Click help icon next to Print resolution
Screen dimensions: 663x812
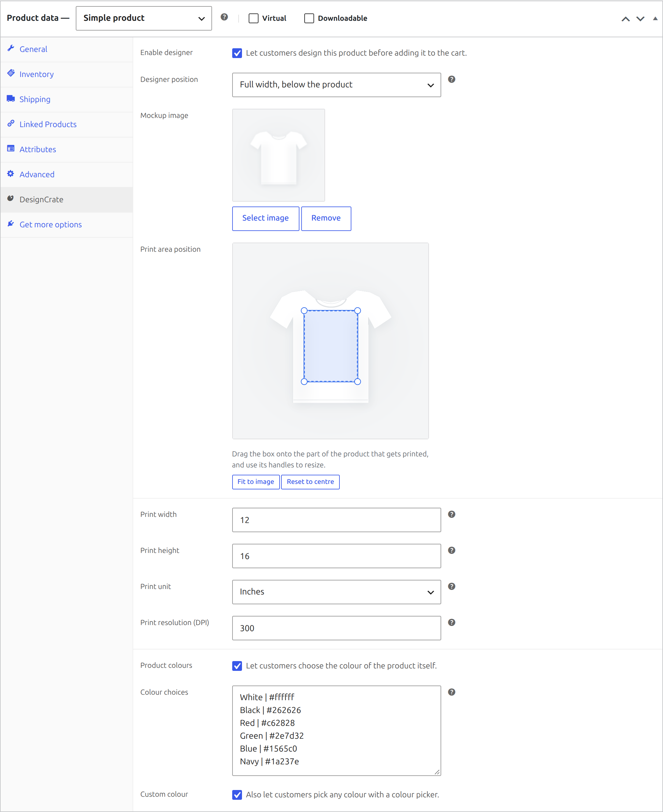pos(452,622)
